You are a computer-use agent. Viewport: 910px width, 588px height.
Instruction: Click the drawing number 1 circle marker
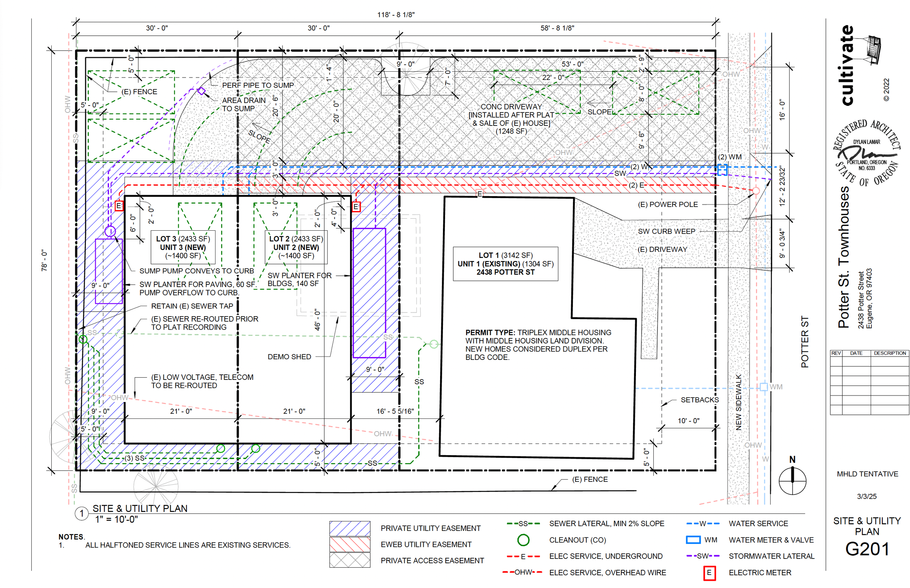(81, 513)
